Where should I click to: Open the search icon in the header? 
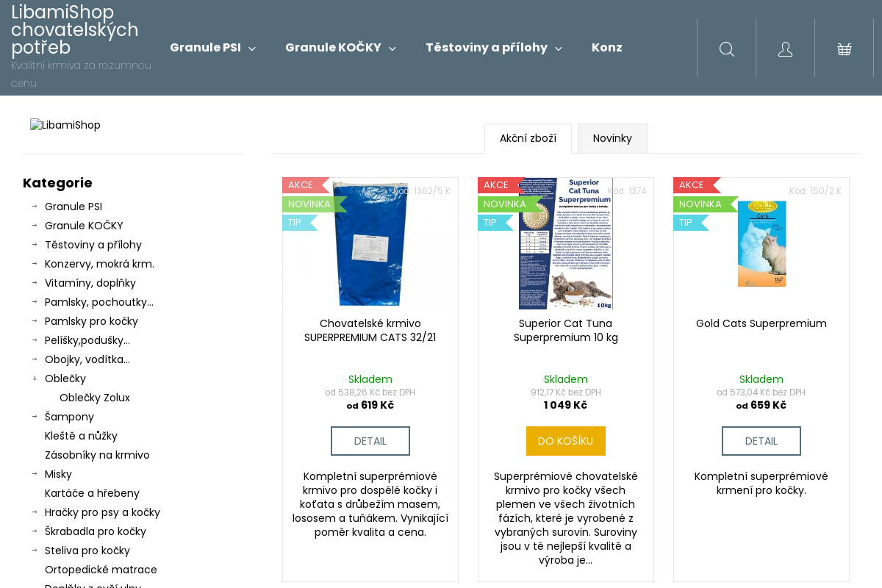tap(726, 49)
